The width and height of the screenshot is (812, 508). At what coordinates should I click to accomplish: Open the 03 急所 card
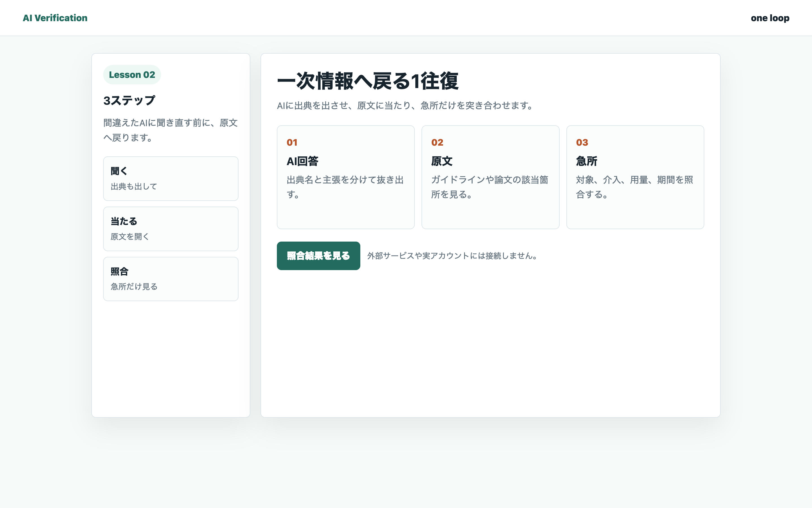[635, 177]
